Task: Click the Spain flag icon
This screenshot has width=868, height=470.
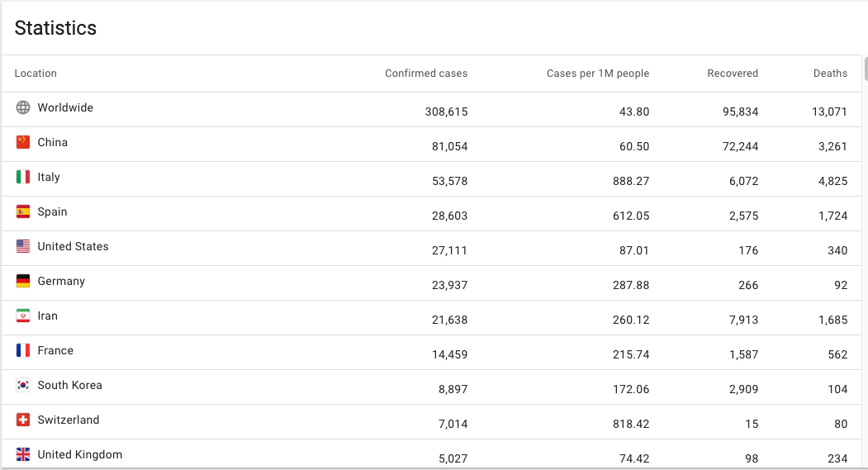Action: click(x=22, y=211)
